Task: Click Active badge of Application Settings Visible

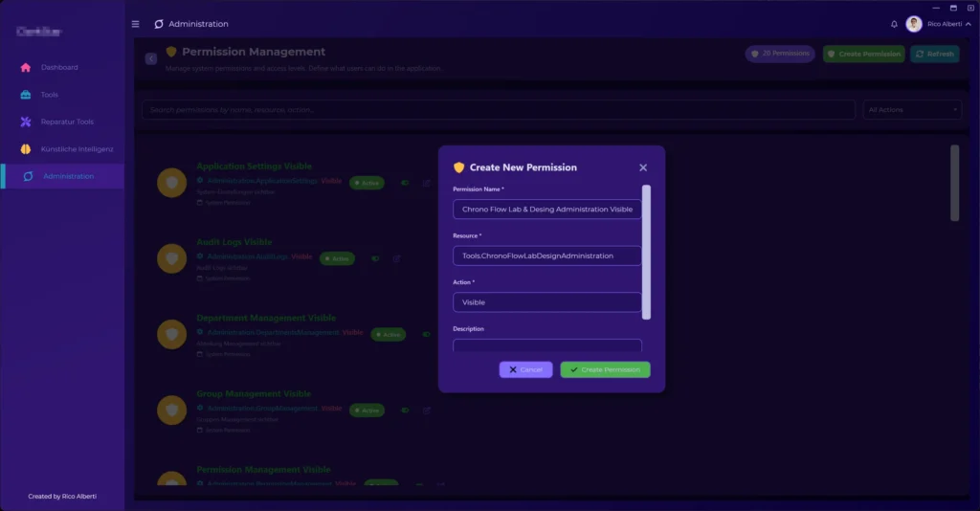Action: tap(367, 183)
